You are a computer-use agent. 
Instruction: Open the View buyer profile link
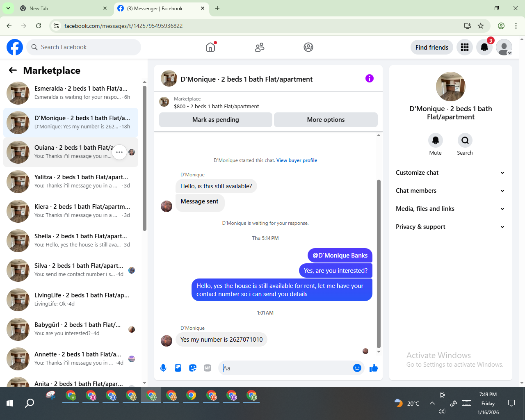[x=297, y=160]
